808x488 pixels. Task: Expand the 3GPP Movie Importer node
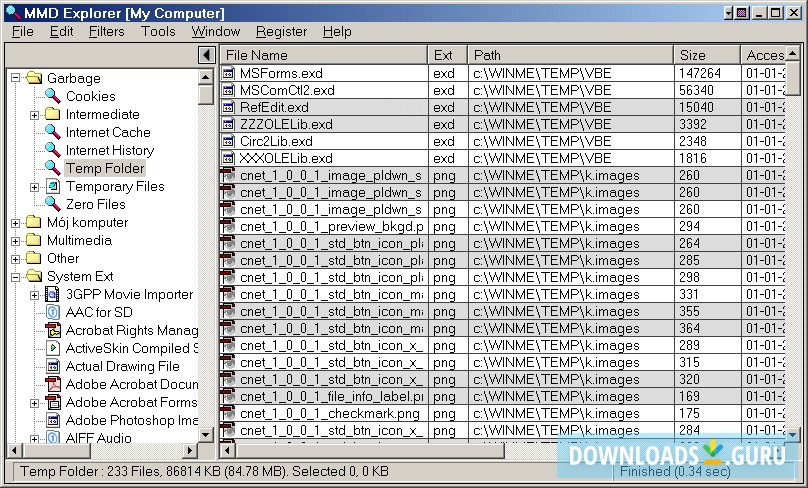coord(34,295)
